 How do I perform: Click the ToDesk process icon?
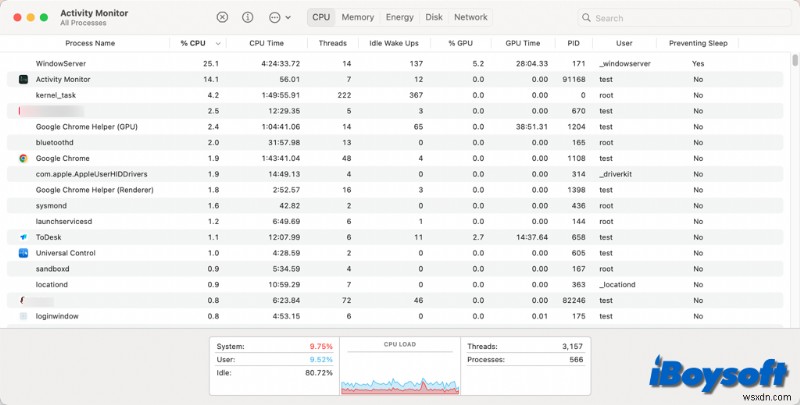tap(23, 237)
